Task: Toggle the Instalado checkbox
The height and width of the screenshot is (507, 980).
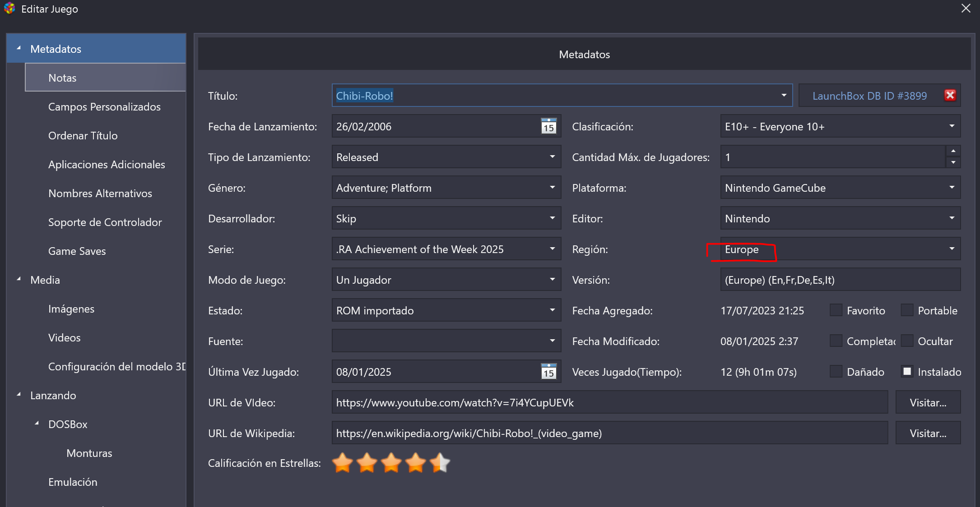Action: [x=907, y=372]
